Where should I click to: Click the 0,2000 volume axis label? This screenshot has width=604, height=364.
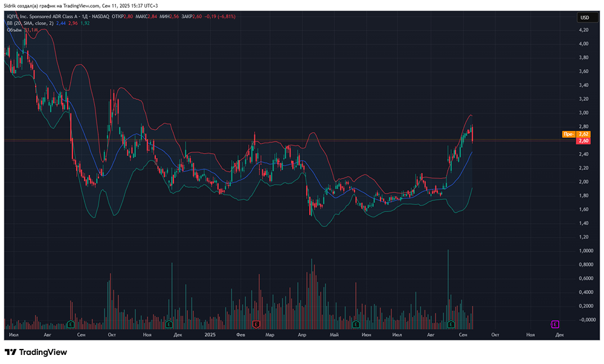(586, 306)
